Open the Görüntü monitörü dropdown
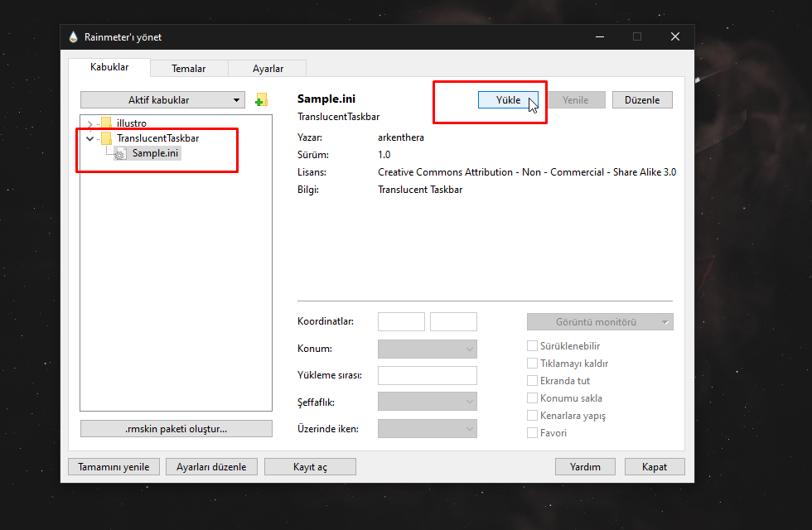Viewport: 812px width, 530px height. pos(600,322)
